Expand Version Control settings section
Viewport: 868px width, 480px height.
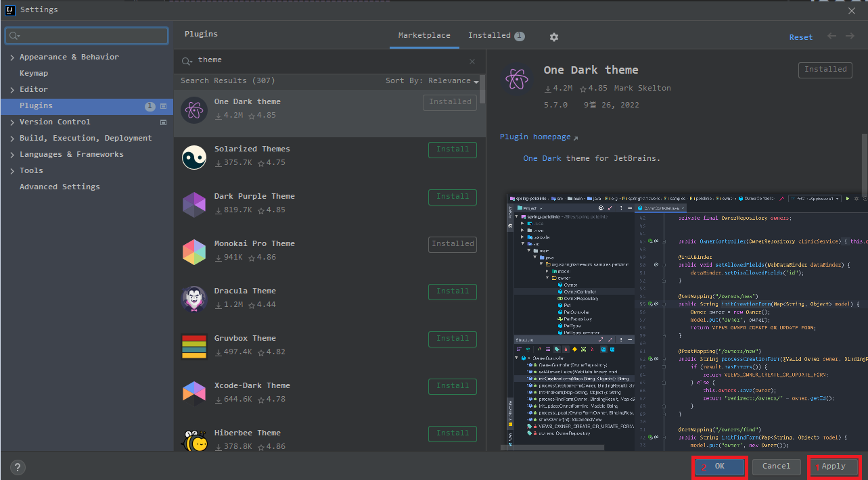tap(12, 122)
